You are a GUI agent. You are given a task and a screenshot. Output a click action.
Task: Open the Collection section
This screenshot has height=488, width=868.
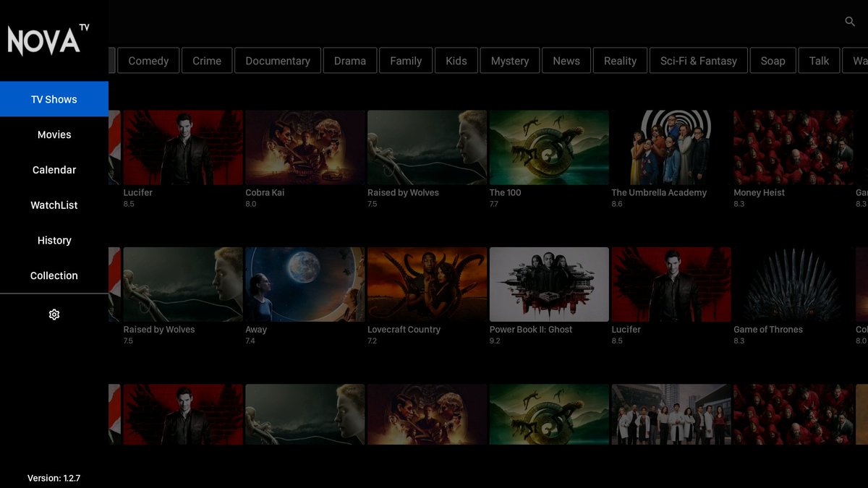coord(54,275)
